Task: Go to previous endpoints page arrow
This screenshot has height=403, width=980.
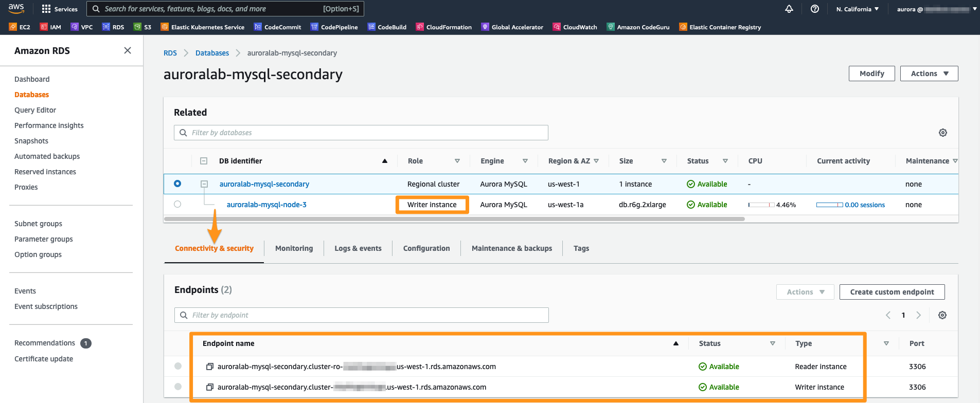Action: pyautogui.click(x=888, y=315)
